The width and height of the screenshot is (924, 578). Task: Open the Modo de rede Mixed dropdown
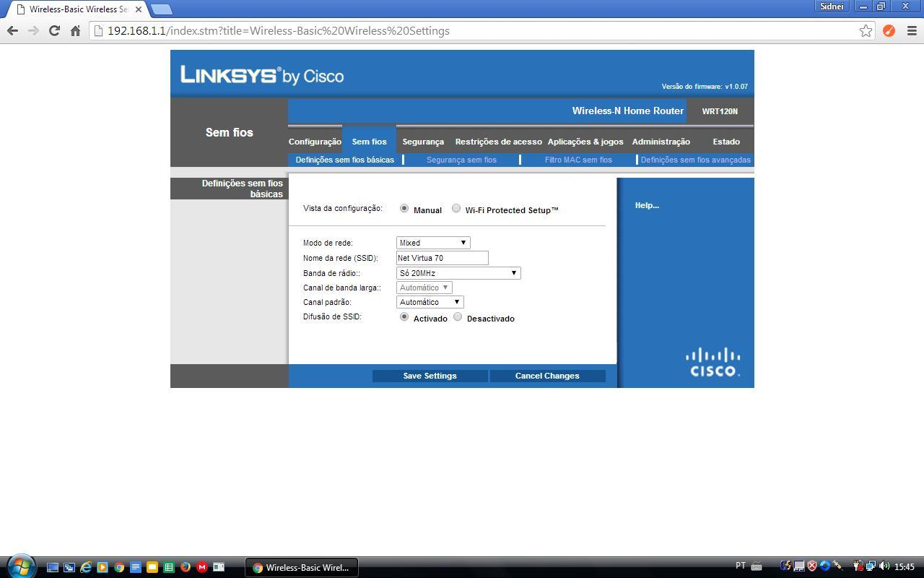point(433,243)
